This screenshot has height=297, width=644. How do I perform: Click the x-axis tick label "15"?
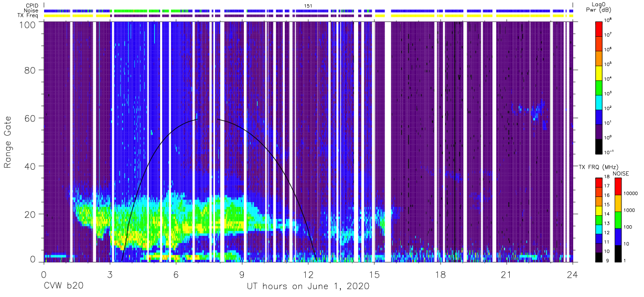(x=374, y=274)
